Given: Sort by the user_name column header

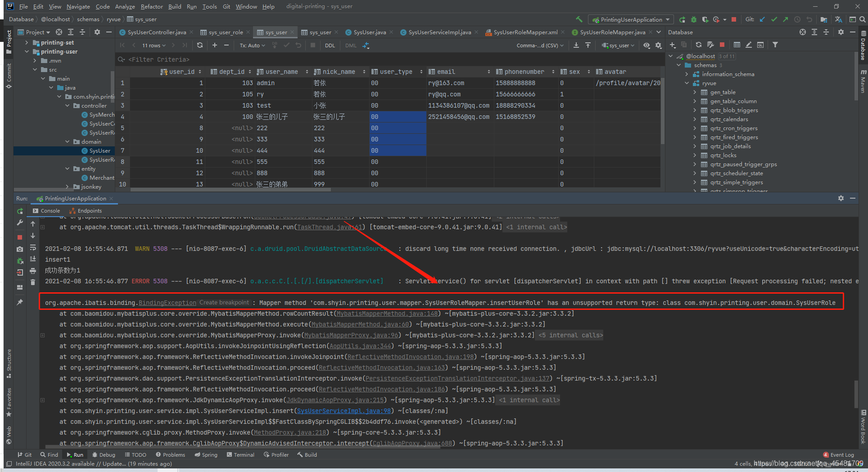Looking at the screenshot, I should point(282,72).
